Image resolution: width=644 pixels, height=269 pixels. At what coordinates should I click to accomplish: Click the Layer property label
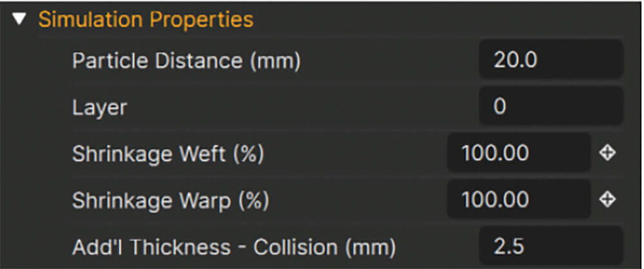click(99, 108)
